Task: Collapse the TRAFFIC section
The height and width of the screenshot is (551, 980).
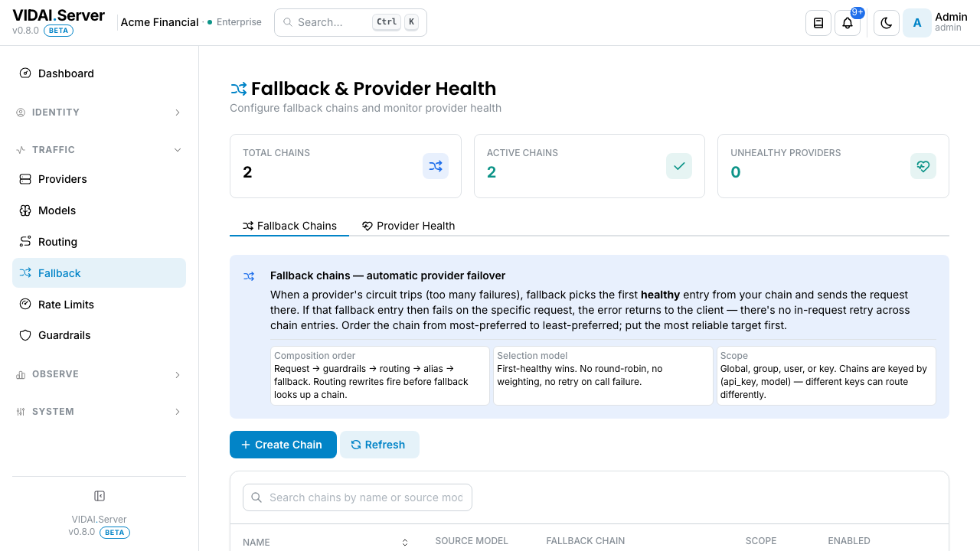Action: tap(99, 150)
